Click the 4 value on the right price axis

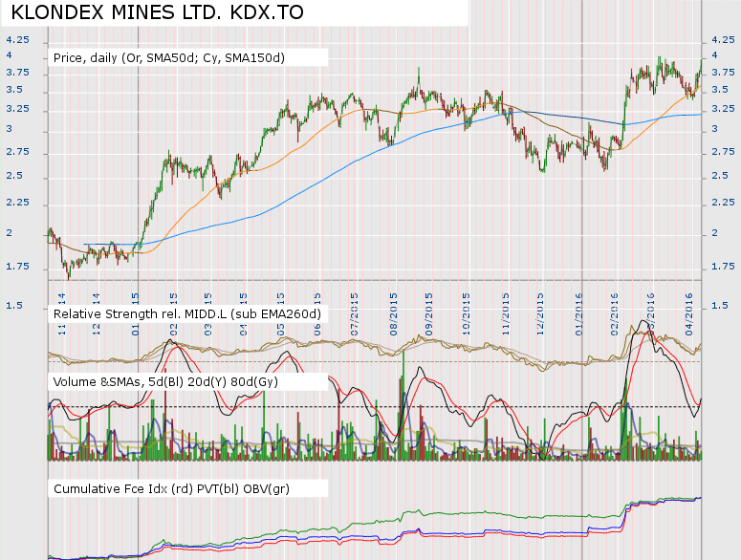pyautogui.click(x=714, y=55)
